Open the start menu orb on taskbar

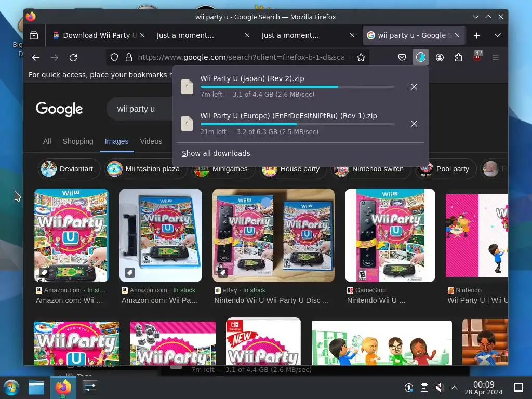(x=11, y=388)
